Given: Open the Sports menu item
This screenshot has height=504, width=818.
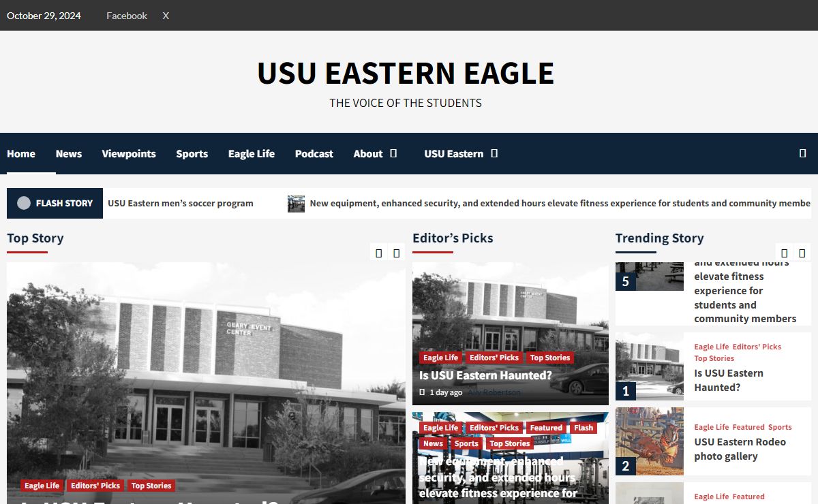Looking at the screenshot, I should click(192, 154).
